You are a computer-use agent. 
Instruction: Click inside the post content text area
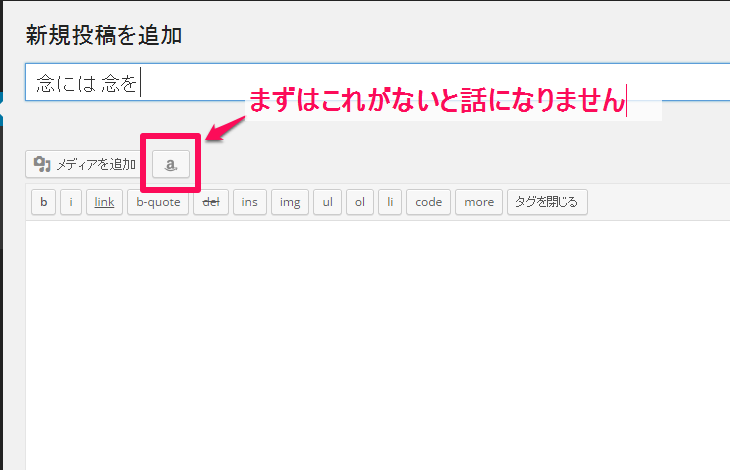377,346
